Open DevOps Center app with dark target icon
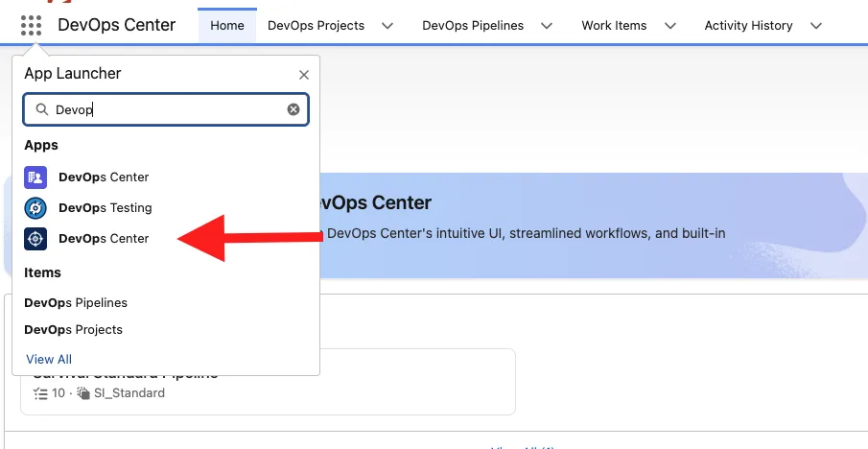 tap(35, 239)
